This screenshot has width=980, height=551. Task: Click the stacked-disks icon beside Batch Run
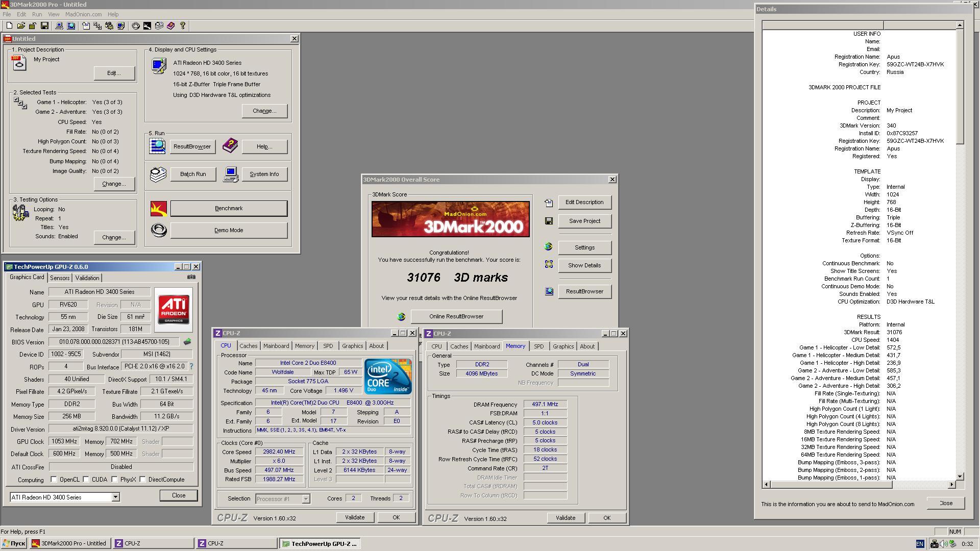[158, 174]
